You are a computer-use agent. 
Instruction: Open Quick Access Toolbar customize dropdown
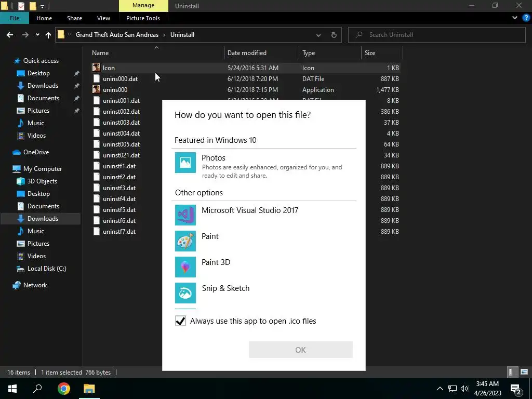[43, 6]
